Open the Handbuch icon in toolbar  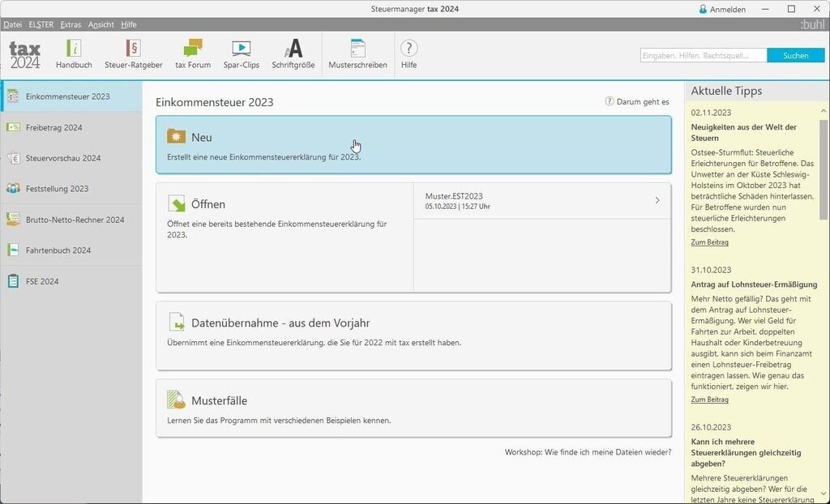pyautogui.click(x=74, y=49)
